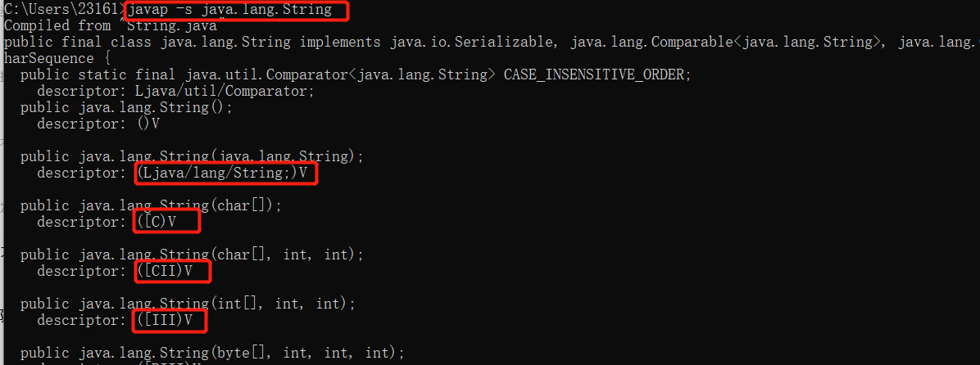Click the highlighted ([CII)V descriptor
The width and height of the screenshot is (980, 365).
165,271
